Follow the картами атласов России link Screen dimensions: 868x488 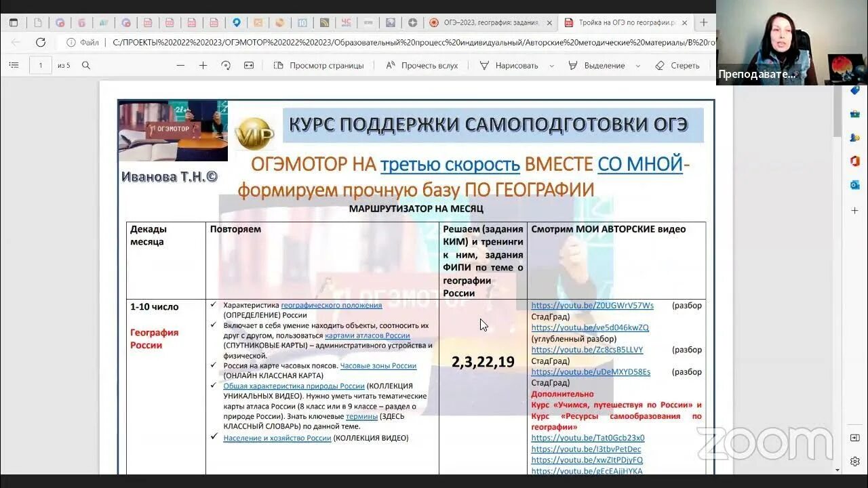pos(367,335)
